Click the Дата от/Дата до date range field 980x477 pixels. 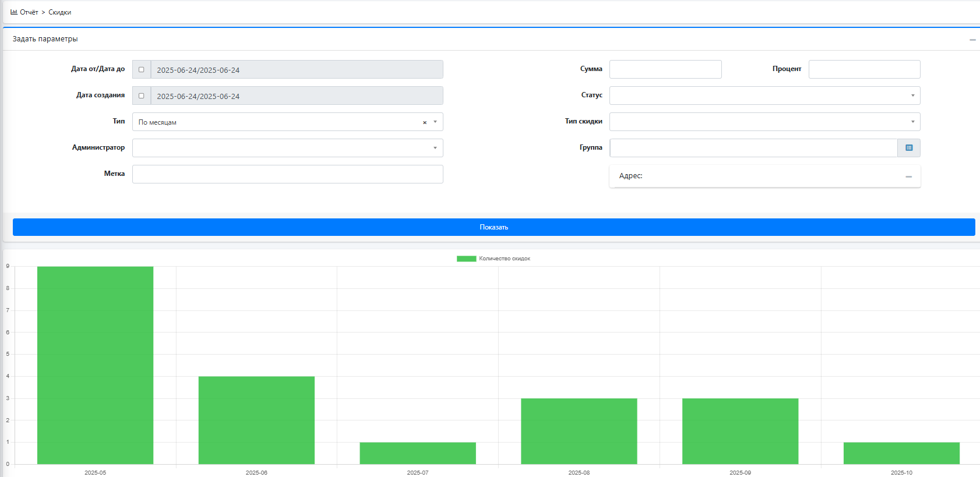pyautogui.click(x=297, y=69)
